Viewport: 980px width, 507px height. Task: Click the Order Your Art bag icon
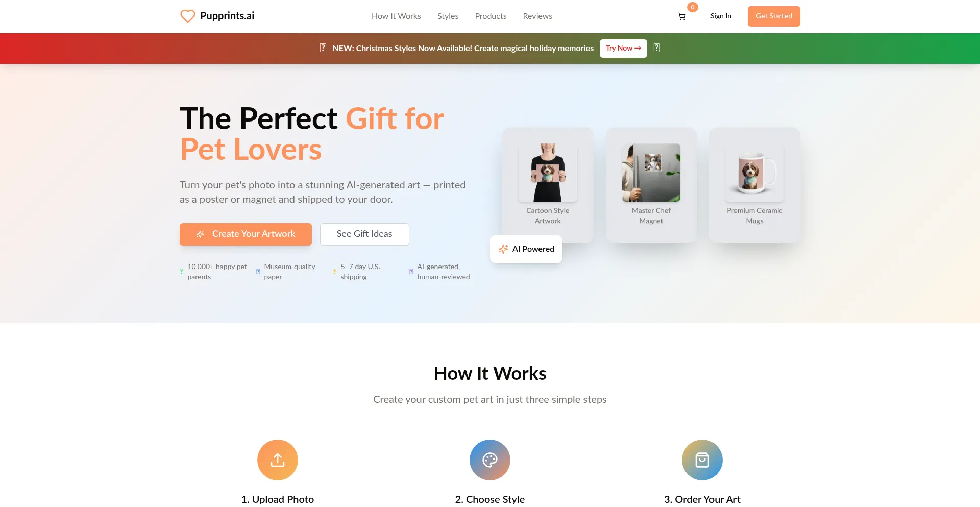(x=702, y=460)
